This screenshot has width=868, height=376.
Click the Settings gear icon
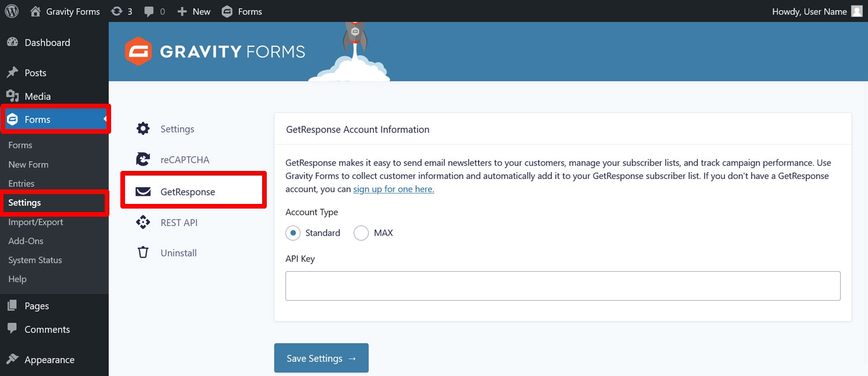pyautogui.click(x=143, y=129)
